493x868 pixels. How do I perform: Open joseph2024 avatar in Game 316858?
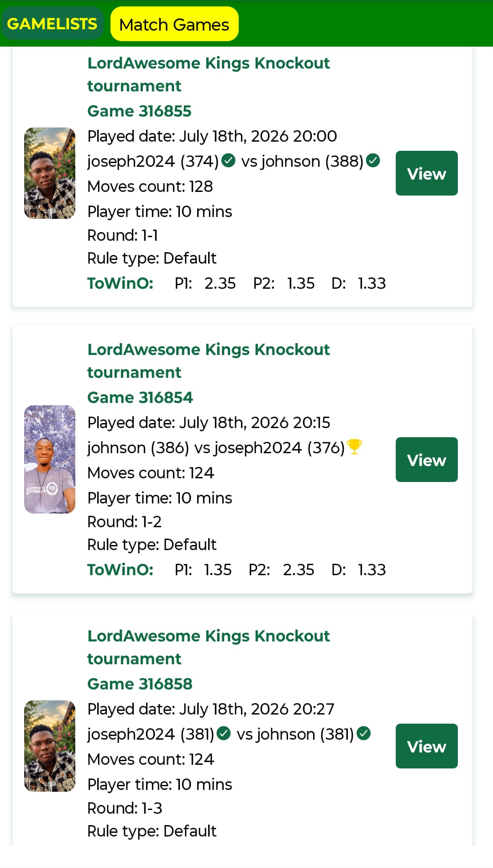(x=50, y=746)
